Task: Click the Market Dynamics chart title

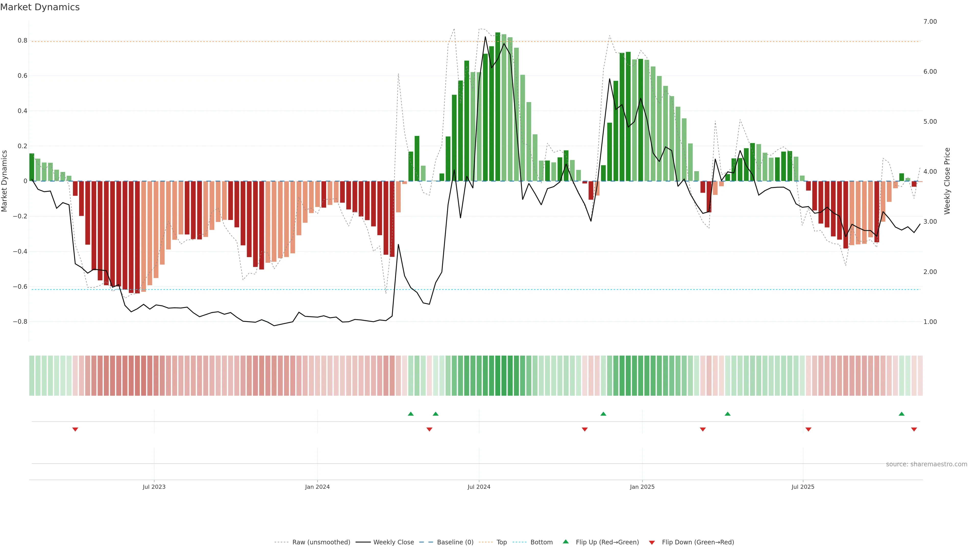Action: coord(40,7)
